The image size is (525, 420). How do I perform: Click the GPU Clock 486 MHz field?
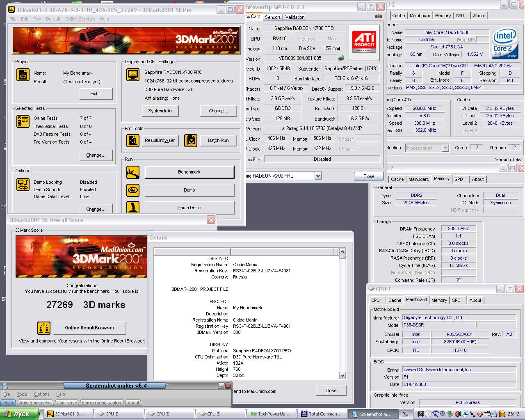coord(276,138)
